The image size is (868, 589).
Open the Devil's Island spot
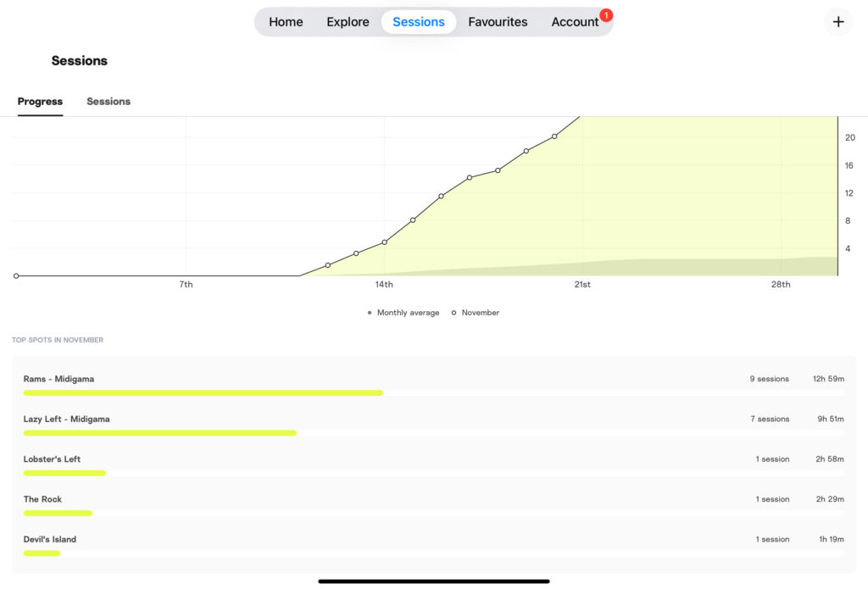pos(50,539)
